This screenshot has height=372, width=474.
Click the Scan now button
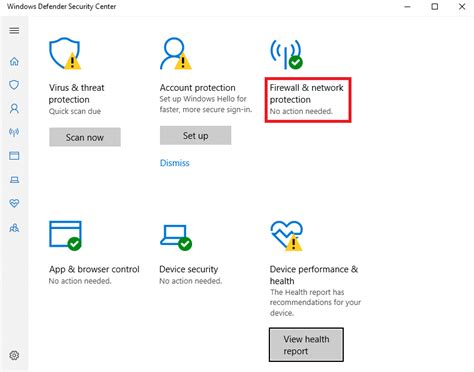point(85,137)
